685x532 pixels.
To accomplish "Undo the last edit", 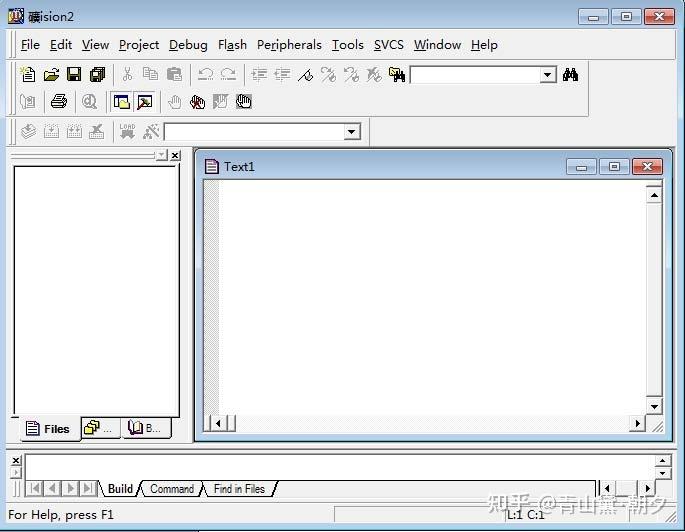I will [205, 75].
